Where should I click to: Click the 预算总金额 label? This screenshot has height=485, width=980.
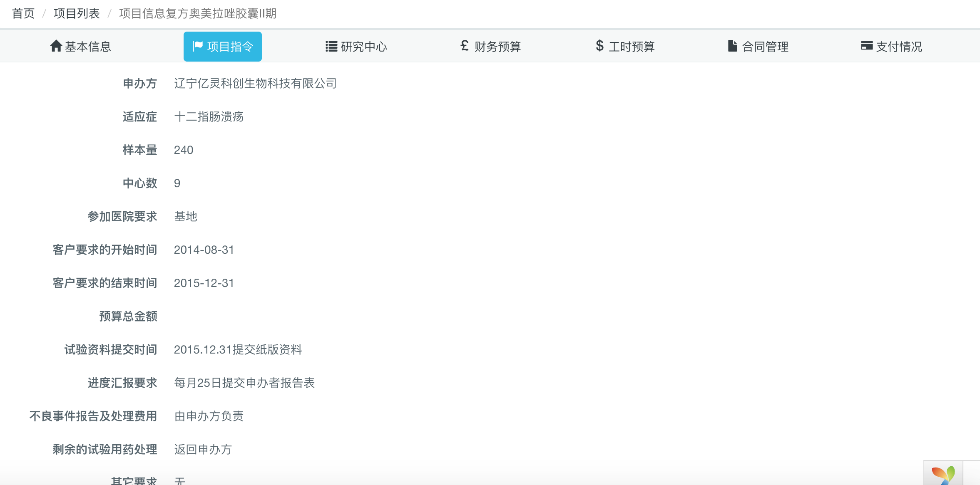tap(128, 316)
